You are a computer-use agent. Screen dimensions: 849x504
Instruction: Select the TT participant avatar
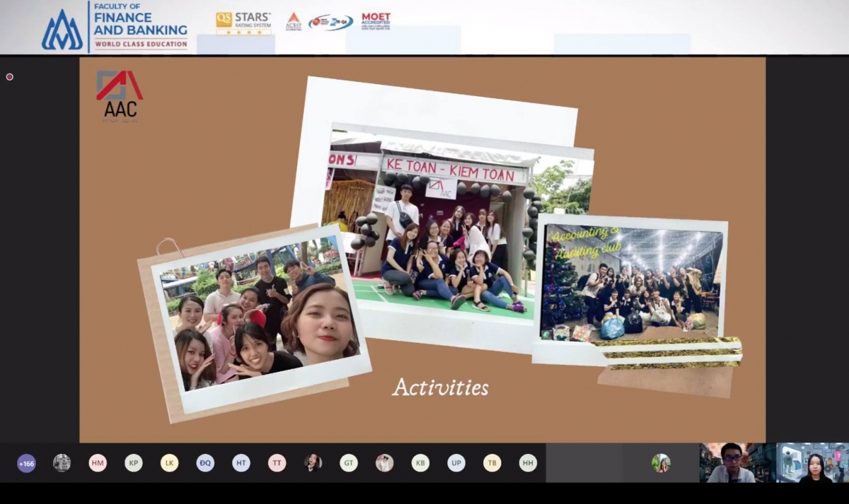pos(277,463)
